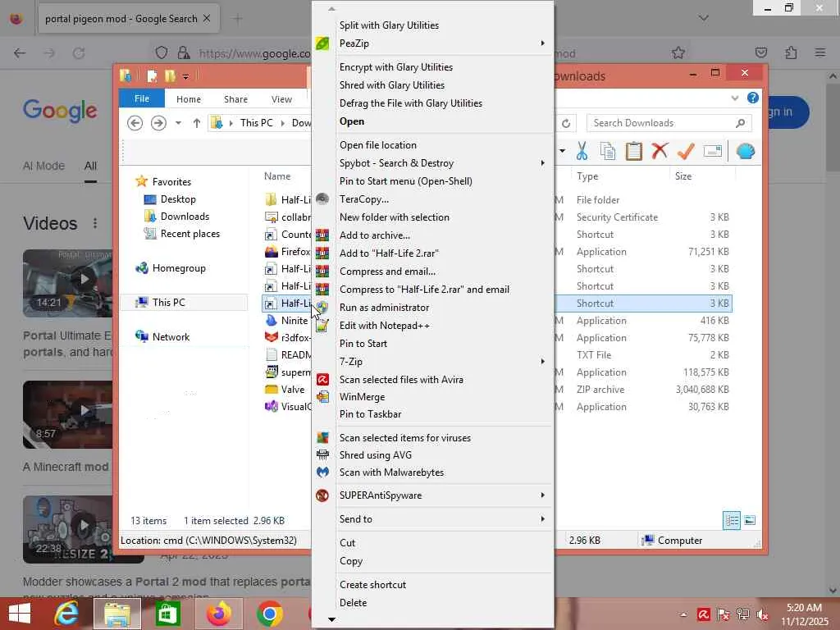Viewport: 840px width, 630px height.
Task: Go back in Explorer navigation
Action: [135, 123]
